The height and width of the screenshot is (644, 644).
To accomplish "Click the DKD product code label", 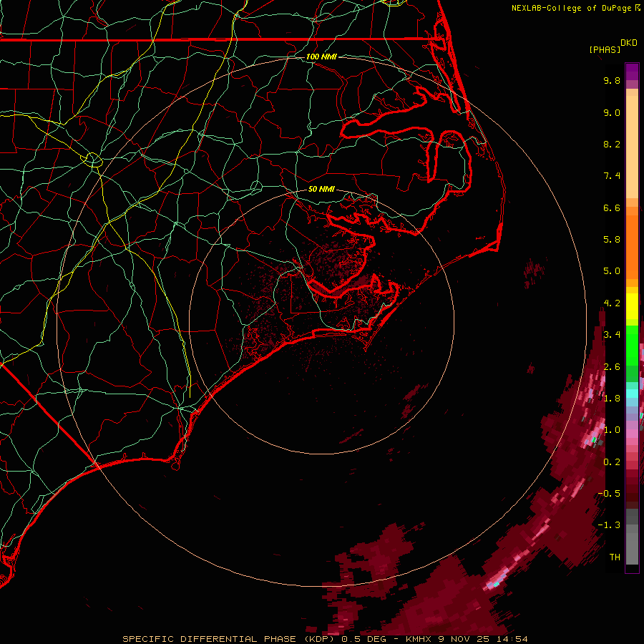I will coord(629,43).
